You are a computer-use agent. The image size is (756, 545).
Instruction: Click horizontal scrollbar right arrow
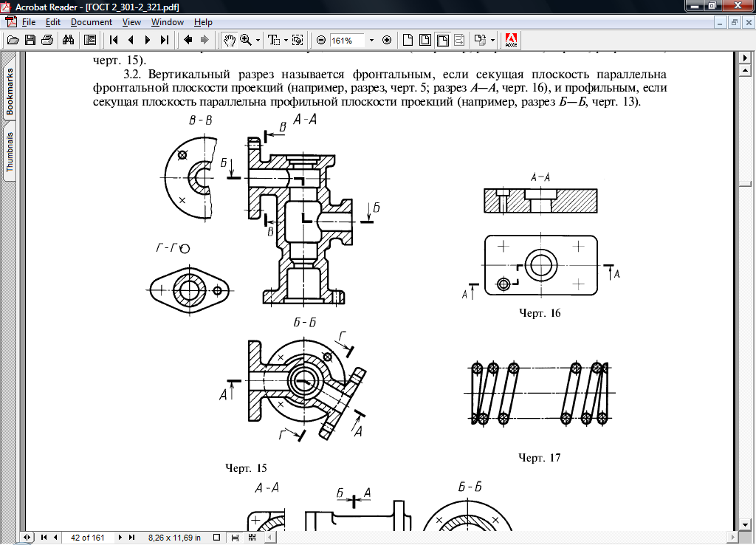[733, 537]
